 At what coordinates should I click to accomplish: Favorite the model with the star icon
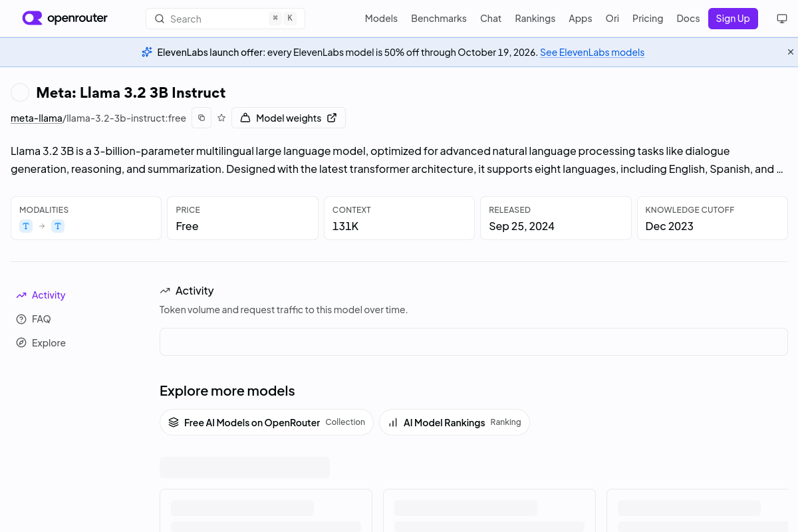(x=221, y=118)
